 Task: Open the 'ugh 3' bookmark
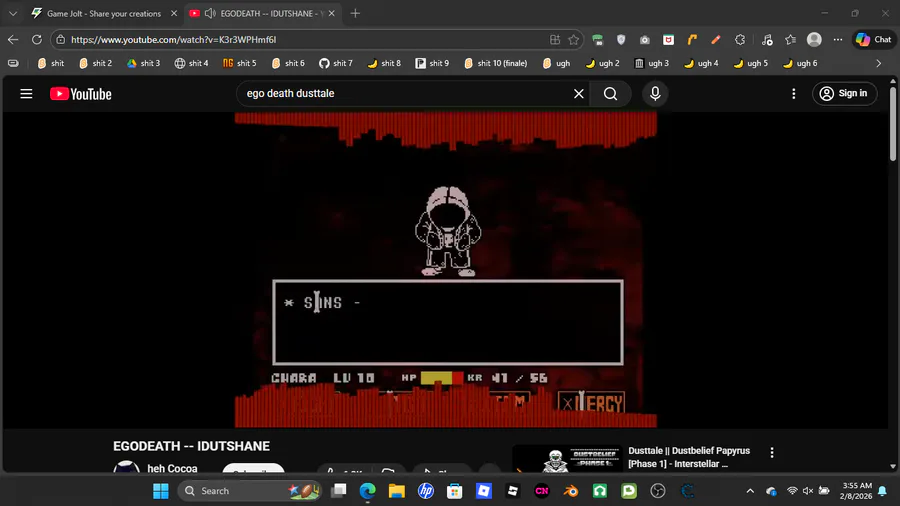[x=651, y=63]
